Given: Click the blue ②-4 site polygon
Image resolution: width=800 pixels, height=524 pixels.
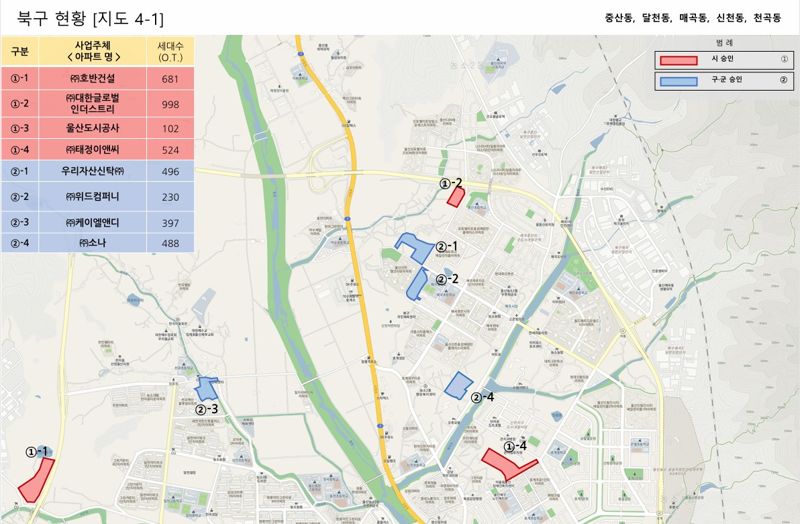Looking at the screenshot, I should point(458,386).
